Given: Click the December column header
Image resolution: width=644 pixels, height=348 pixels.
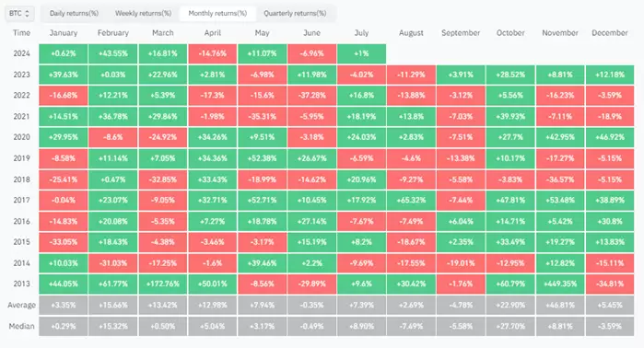Looking at the screenshot, I should tap(610, 33).
